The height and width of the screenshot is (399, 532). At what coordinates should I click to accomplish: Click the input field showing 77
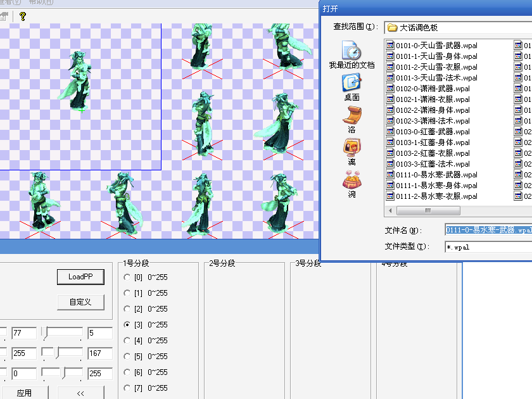click(x=24, y=333)
